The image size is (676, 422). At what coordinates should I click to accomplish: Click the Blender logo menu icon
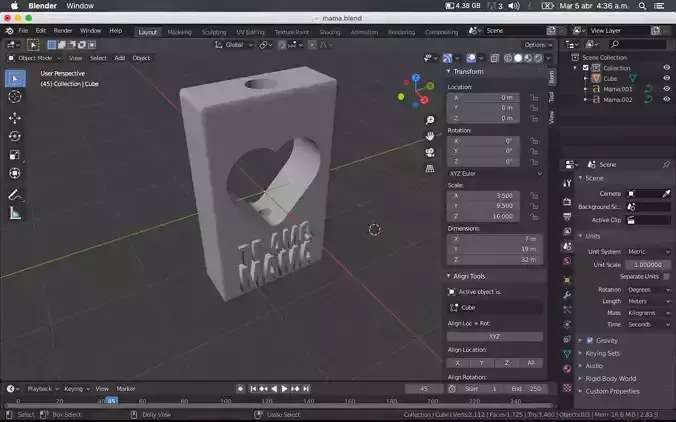coord(9,31)
